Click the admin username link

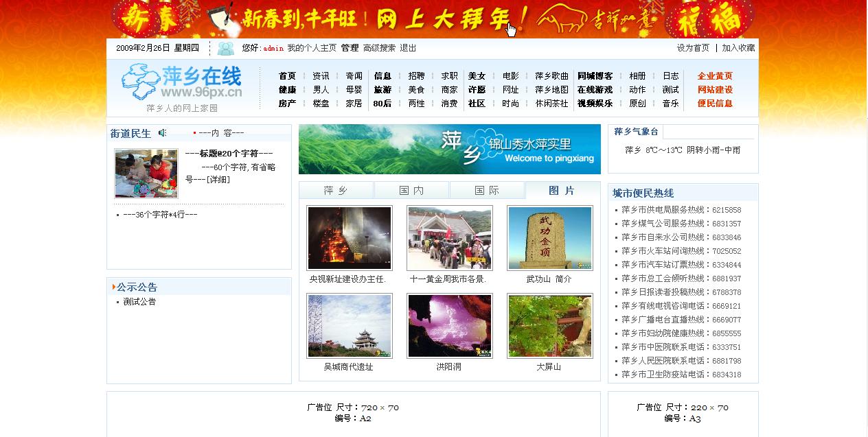pyautogui.click(x=273, y=48)
